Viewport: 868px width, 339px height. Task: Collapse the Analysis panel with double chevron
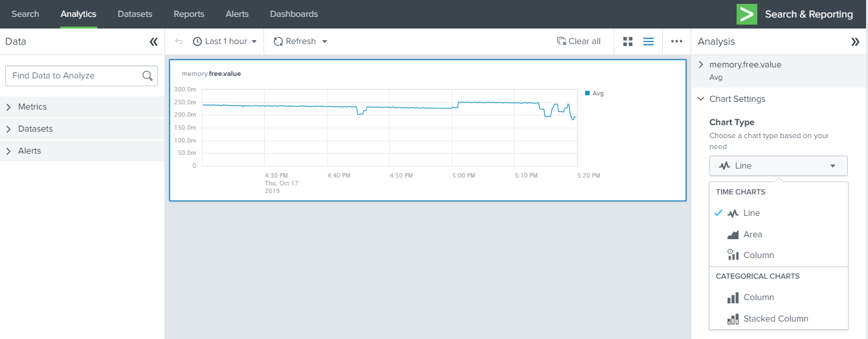(x=854, y=41)
